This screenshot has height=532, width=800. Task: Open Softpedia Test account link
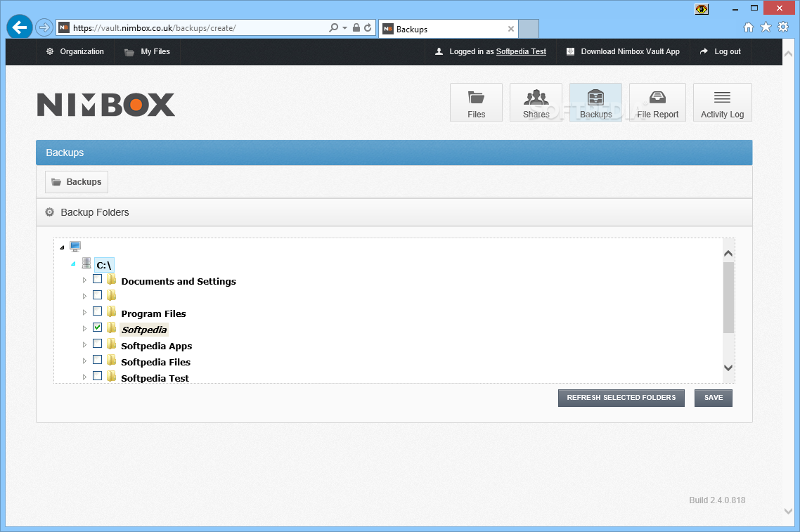pyautogui.click(x=521, y=51)
